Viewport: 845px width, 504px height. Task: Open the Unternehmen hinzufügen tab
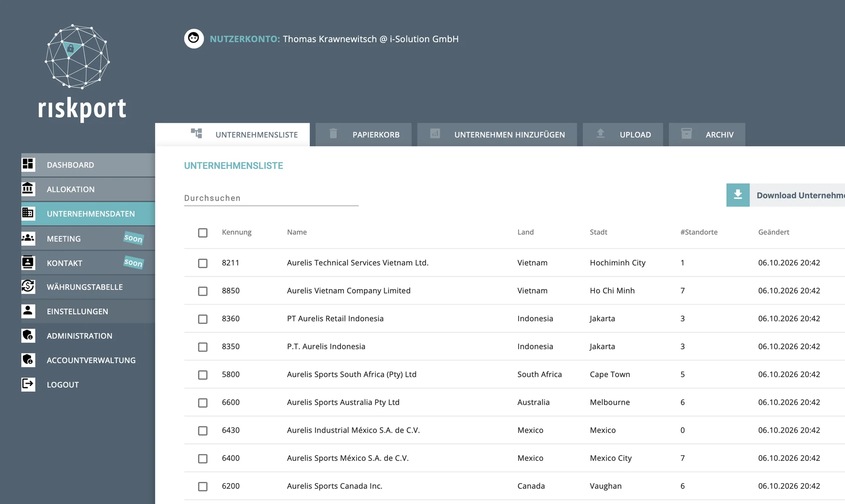coord(497,134)
